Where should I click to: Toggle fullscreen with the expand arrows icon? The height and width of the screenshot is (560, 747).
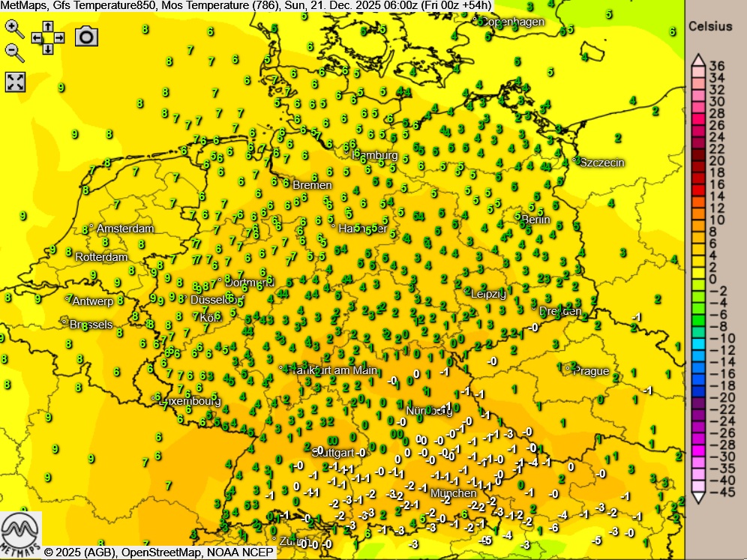[15, 82]
